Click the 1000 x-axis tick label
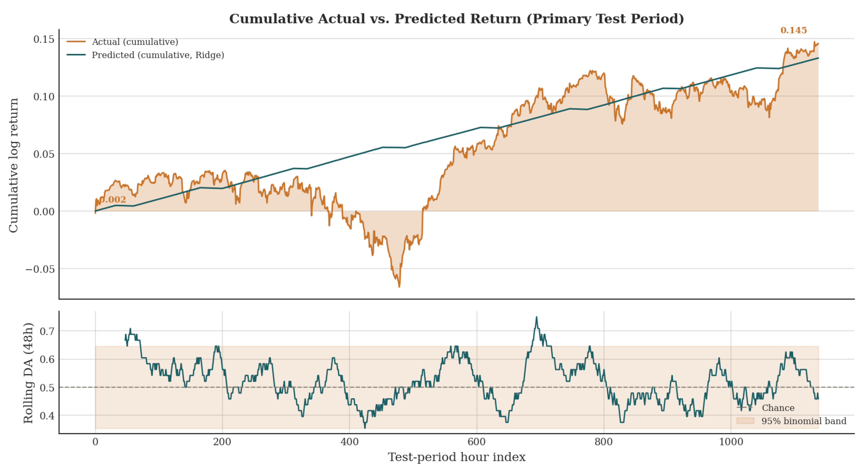Viewport: 868px width, 470px height. click(731, 442)
